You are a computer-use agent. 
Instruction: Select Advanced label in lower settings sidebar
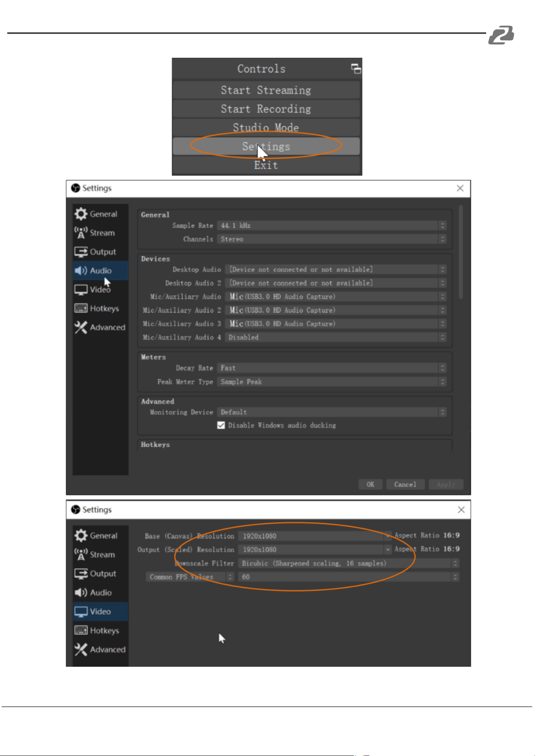tap(107, 649)
